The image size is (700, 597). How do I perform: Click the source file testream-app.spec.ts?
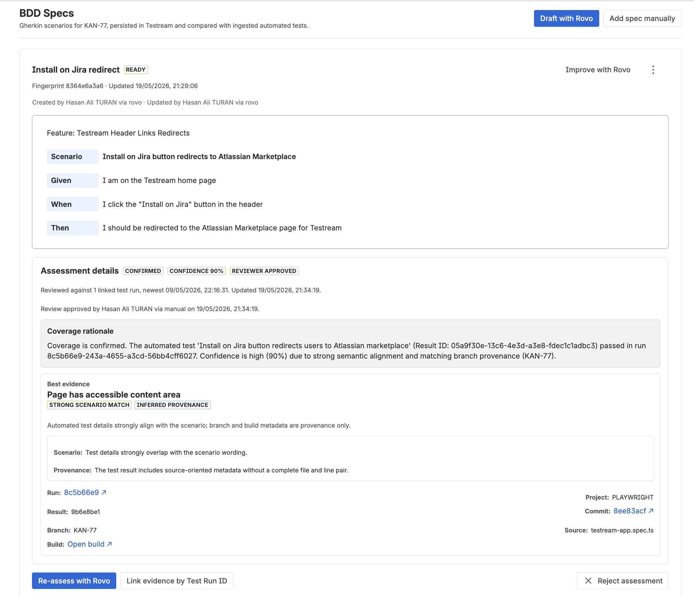tap(622, 530)
